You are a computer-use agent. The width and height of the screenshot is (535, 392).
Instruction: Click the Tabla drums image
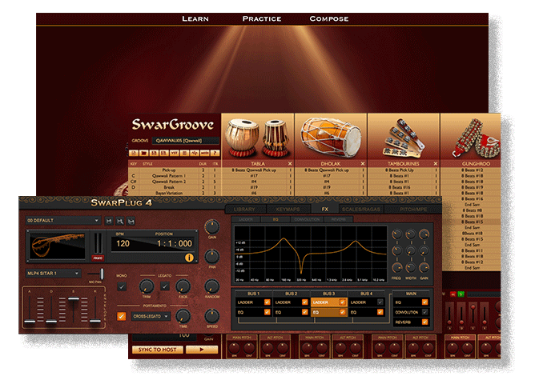[x=258, y=136]
